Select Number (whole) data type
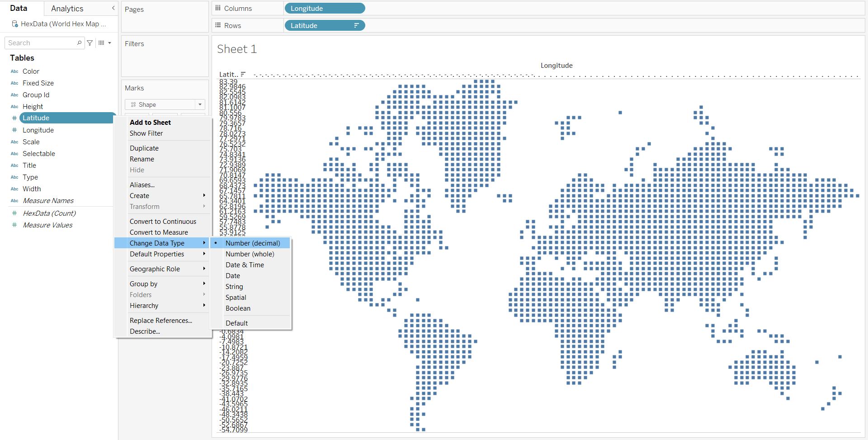The width and height of the screenshot is (868, 440). tap(250, 254)
